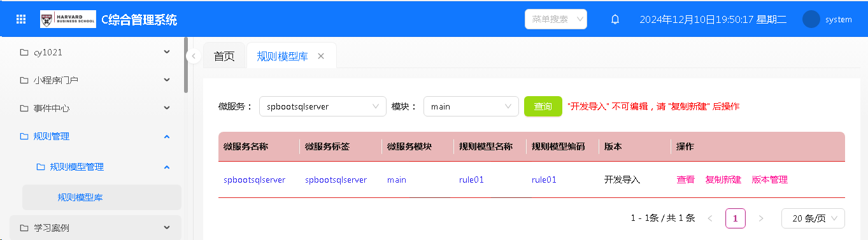Expand the 小程序门户 menu chevron
Image resolution: width=868 pixels, height=240 pixels.
(x=167, y=80)
